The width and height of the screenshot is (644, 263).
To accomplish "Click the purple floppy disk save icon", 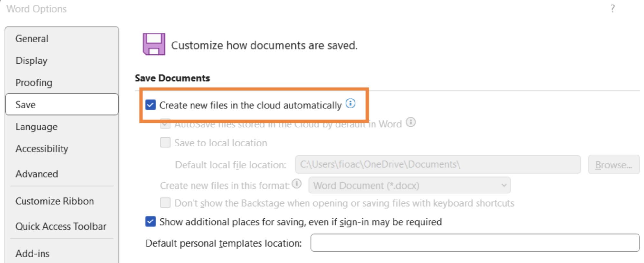I will point(154,44).
